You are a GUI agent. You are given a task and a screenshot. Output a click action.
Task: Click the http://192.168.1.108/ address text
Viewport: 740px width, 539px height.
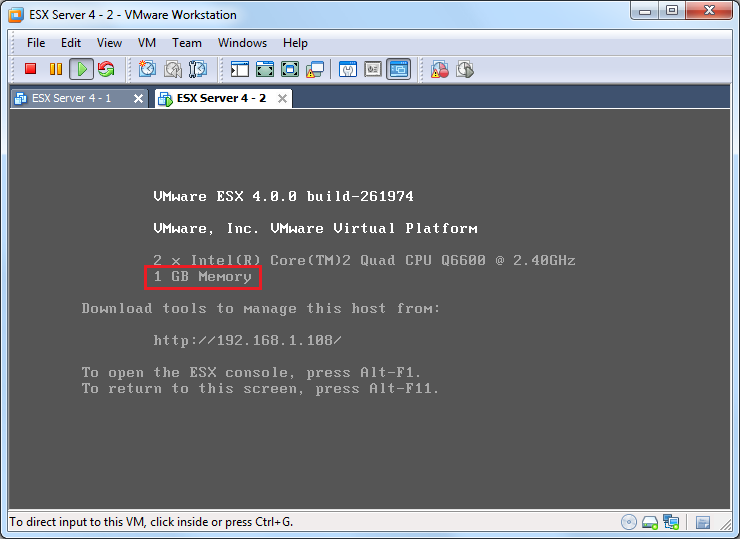[x=247, y=340]
